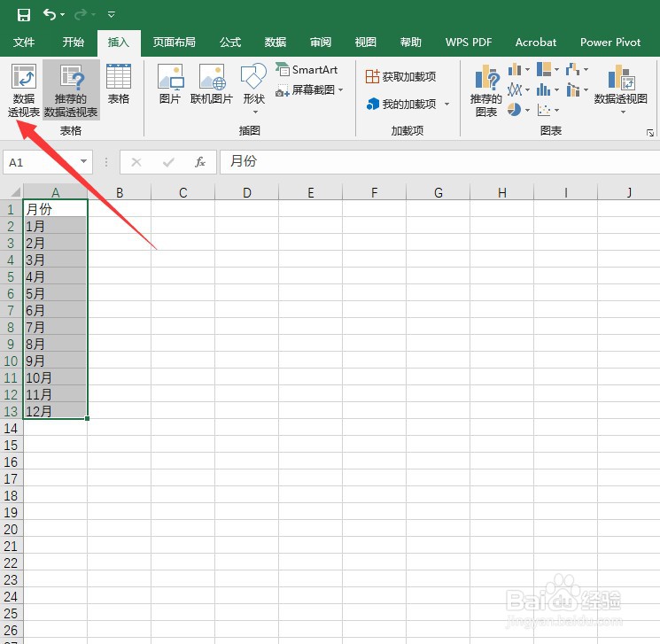Insert a 表格 table
This screenshot has height=644, width=660.
(x=119, y=84)
